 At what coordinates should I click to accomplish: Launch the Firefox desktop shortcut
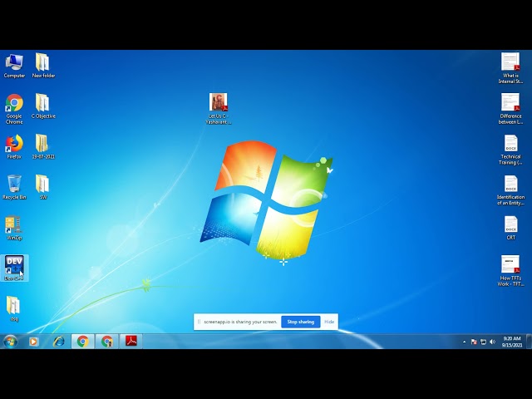14,146
